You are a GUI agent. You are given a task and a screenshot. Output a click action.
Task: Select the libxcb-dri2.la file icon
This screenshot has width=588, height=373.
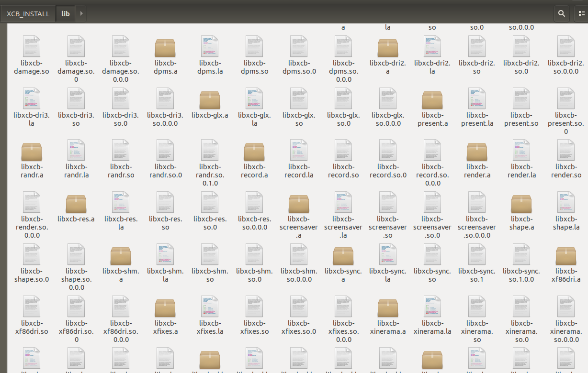[432, 47]
